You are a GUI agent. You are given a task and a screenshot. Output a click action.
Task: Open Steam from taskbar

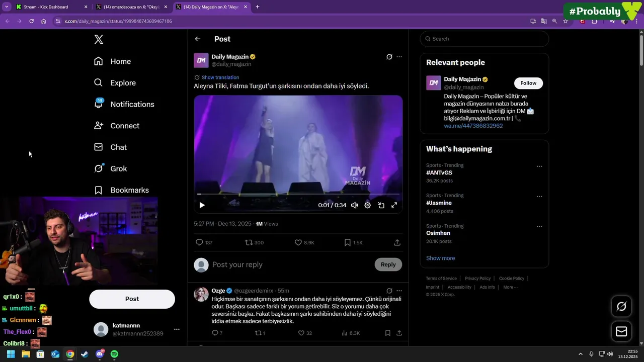point(85,354)
